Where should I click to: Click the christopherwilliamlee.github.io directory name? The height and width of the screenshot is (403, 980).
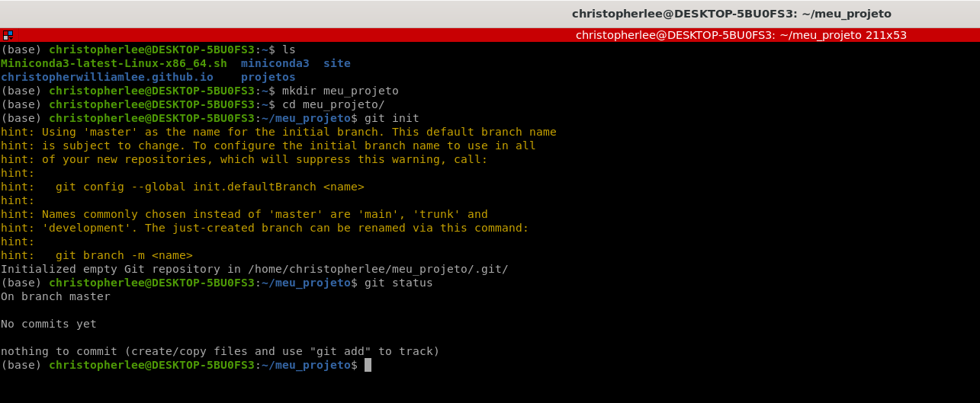click(x=107, y=77)
